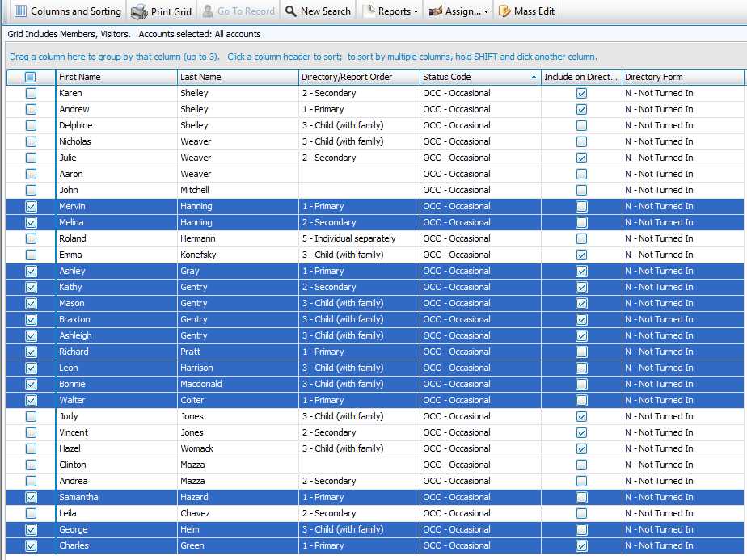
Task: Select the Hazel Womack first name cell
Action: click(116, 448)
